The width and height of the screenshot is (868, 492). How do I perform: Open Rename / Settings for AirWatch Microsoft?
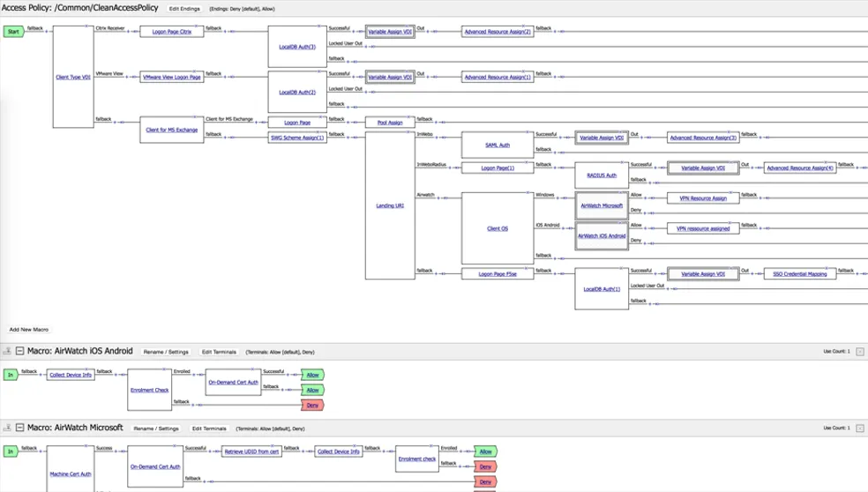(156, 429)
